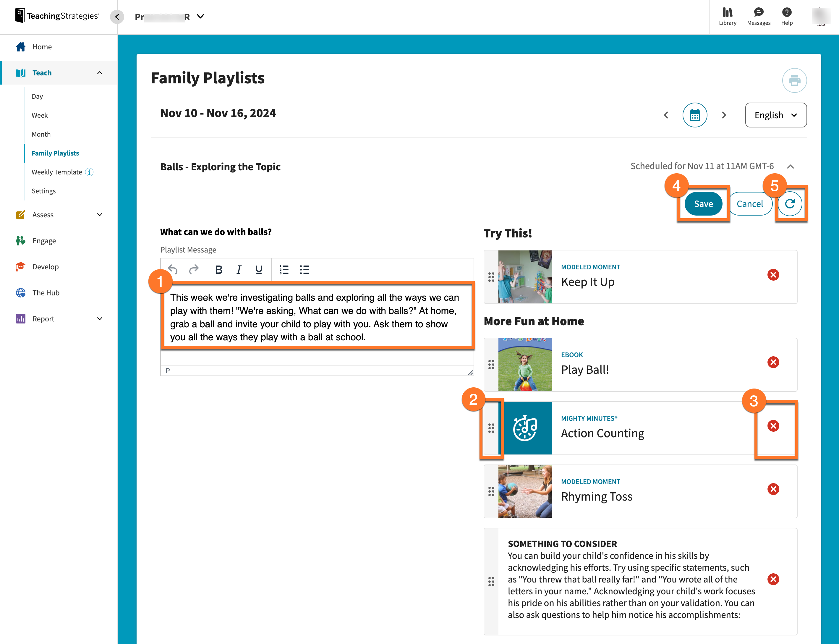Toggle underline formatting
Image resolution: width=839 pixels, height=644 pixels.
tap(258, 269)
